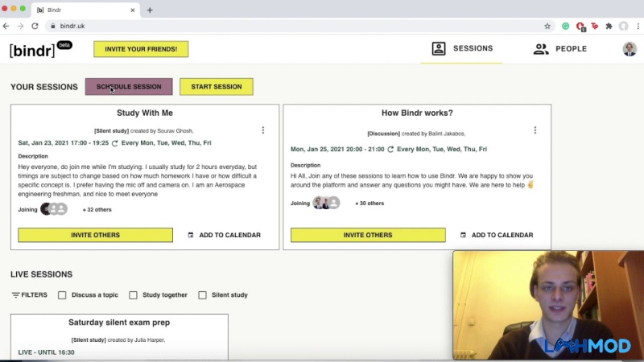This screenshot has height=362, width=644.
Task: Click the Schedule Session button
Action: pyautogui.click(x=129, y=87)
